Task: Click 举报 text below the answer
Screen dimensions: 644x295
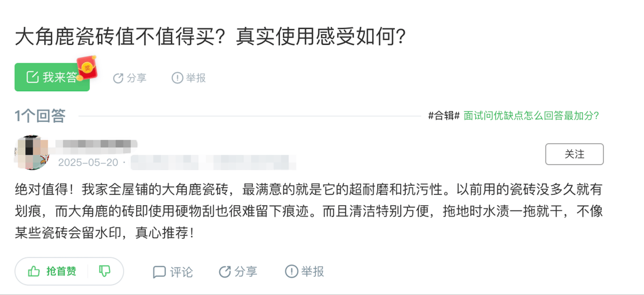Action: tap(312, 272)
